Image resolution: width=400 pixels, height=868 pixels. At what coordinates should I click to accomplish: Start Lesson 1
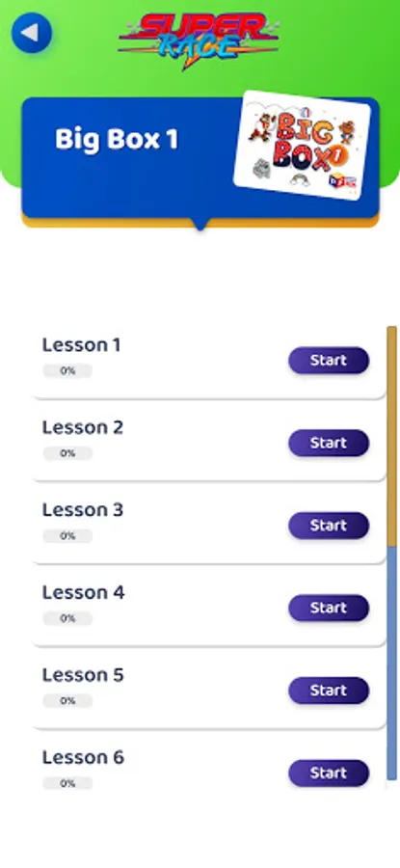(x=329, y=361)
